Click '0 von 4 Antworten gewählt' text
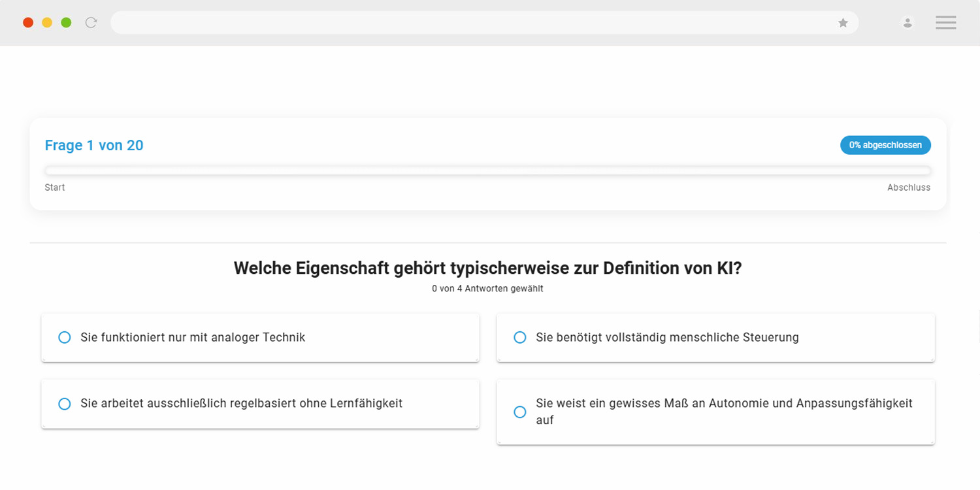 click(487, 289)
